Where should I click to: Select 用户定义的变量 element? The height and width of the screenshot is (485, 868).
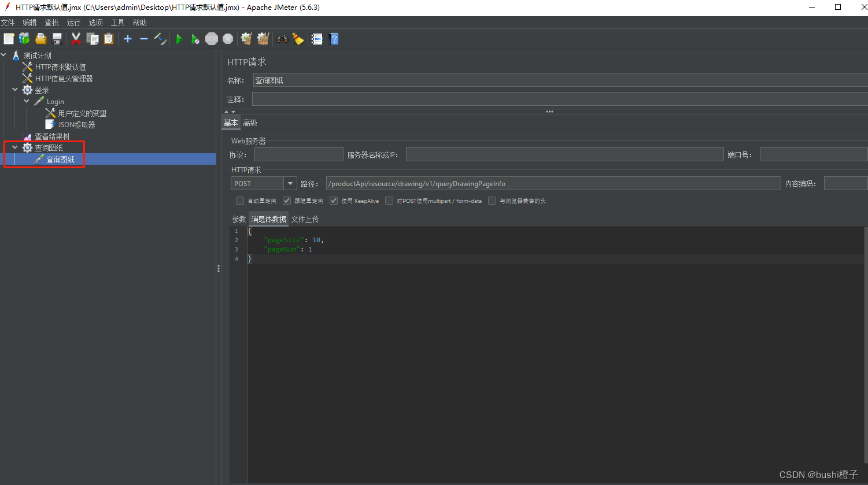(x=83, y=113)
